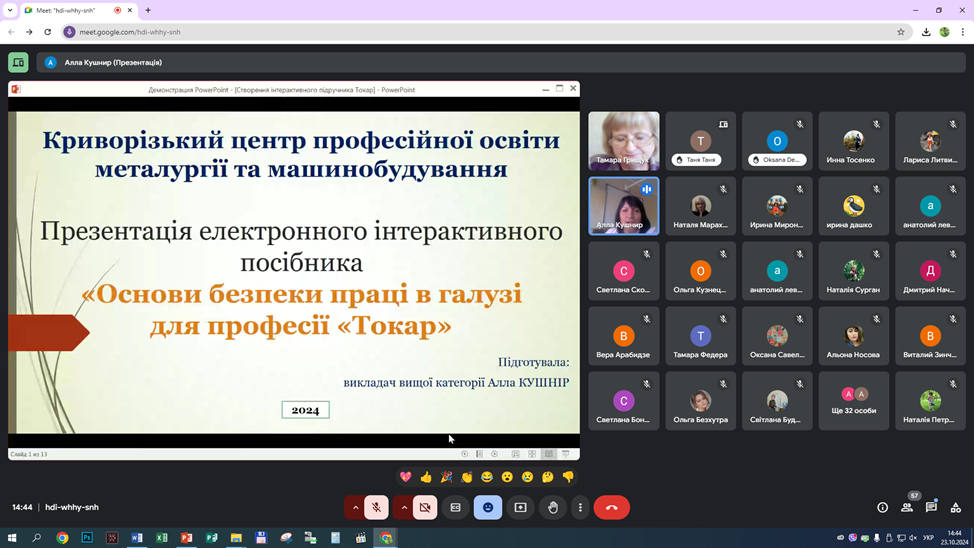Expand audio settings arrow beside microphone
This screenshot has width=974, height=548.
coord(355,508)
